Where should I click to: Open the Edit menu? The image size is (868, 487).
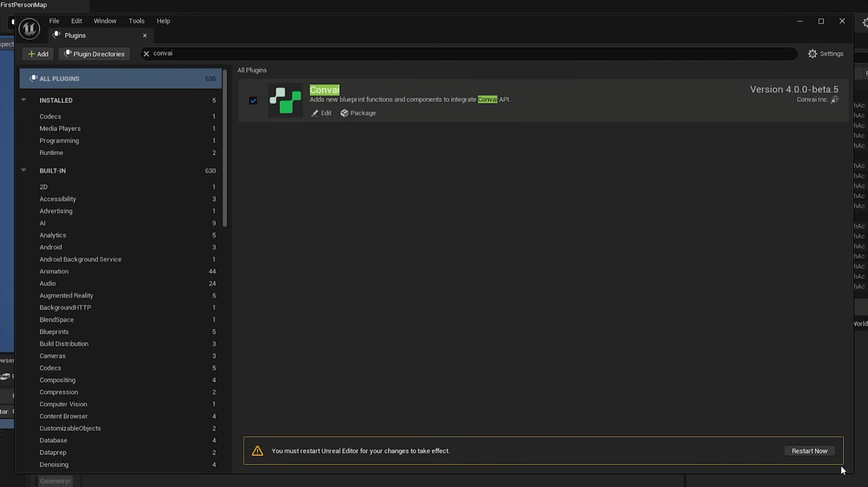pyautogui.click(x=77, y=21)
